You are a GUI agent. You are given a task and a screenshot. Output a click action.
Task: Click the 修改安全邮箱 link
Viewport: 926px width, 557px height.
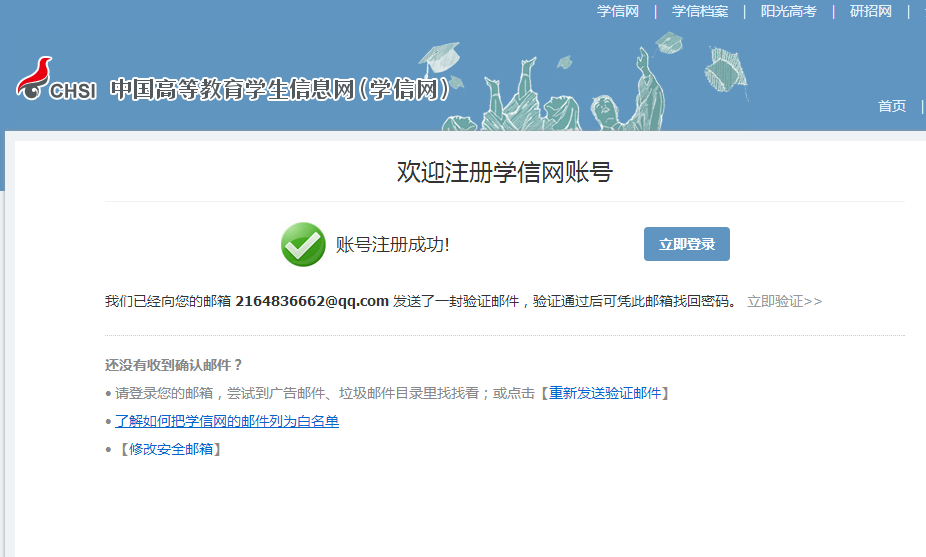171,449
